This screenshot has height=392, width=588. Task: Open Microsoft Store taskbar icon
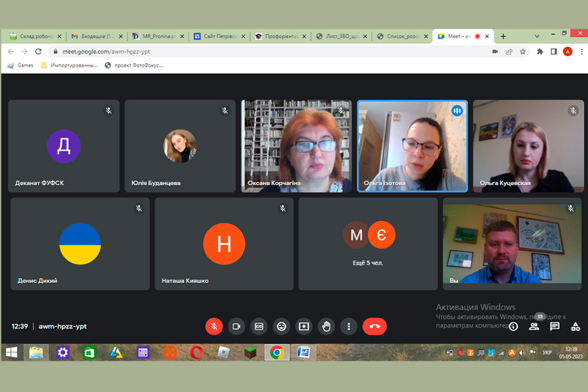90,353
